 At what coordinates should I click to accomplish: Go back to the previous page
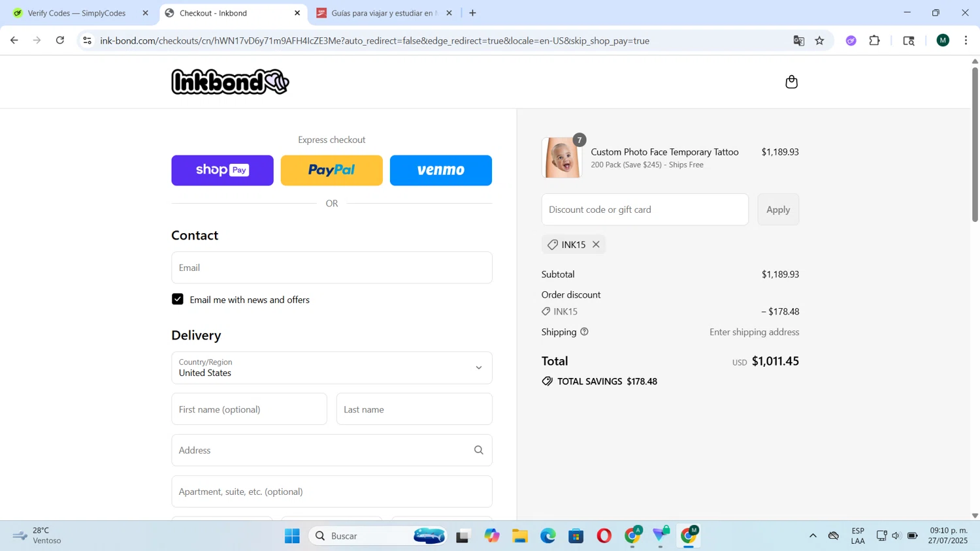pyautogui.click(x=14, y=40)
